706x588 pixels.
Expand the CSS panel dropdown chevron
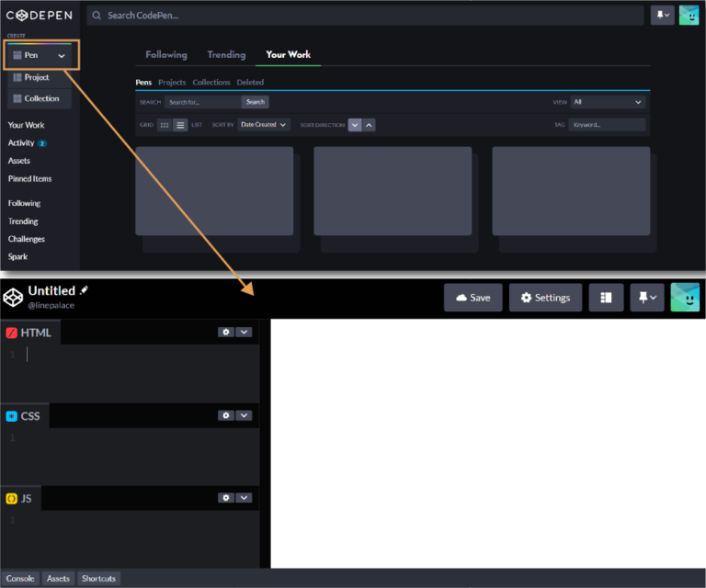tap(244, 415)
